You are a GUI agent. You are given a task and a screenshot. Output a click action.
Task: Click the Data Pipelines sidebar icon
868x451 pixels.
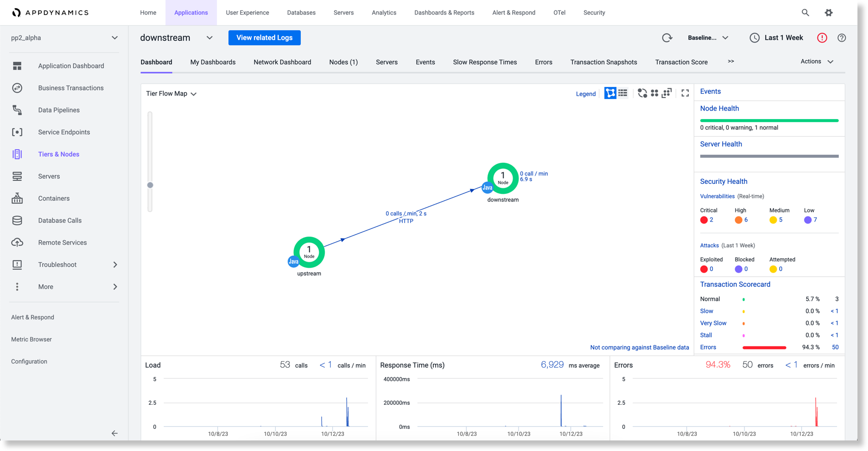pos(17,110)
